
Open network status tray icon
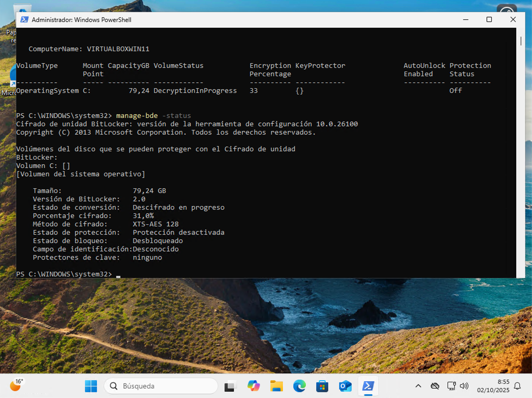[x=451, y=386]
